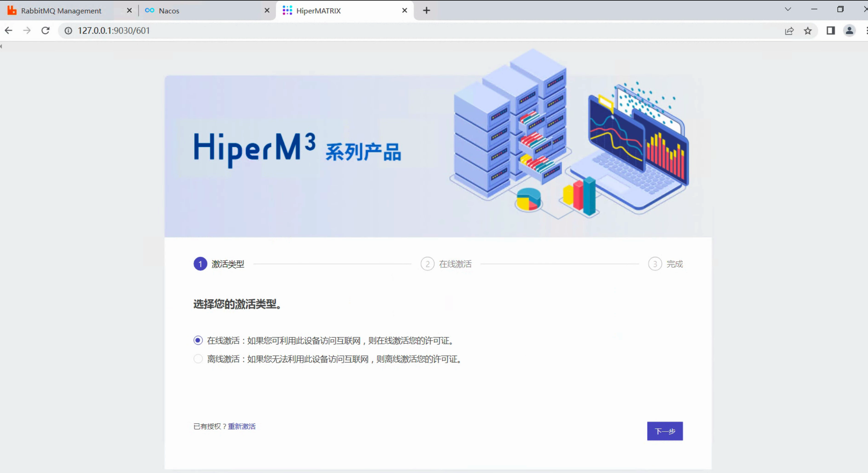Share this page icon
Screen dimensions: 868x473
[789, 31]
